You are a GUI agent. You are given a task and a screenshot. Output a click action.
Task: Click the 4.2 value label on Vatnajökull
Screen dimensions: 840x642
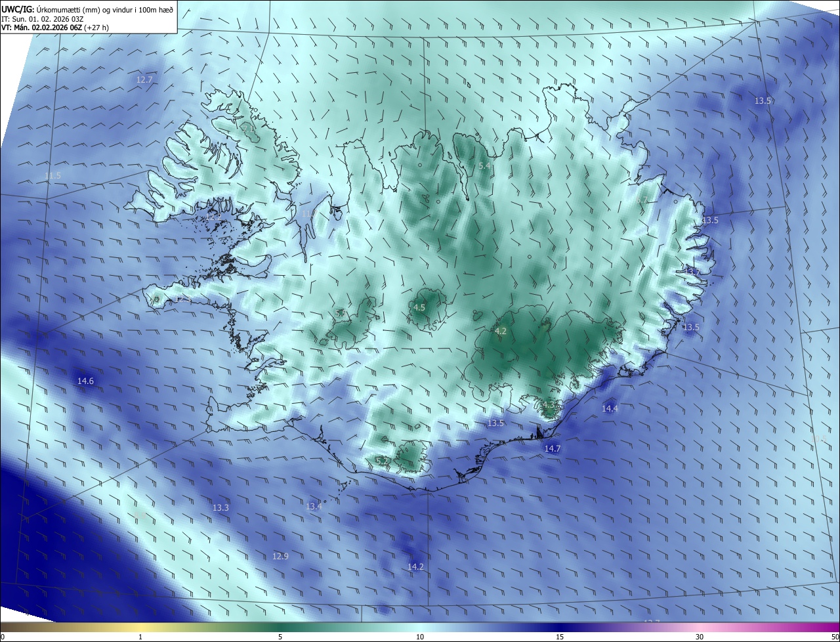[501, 331]
